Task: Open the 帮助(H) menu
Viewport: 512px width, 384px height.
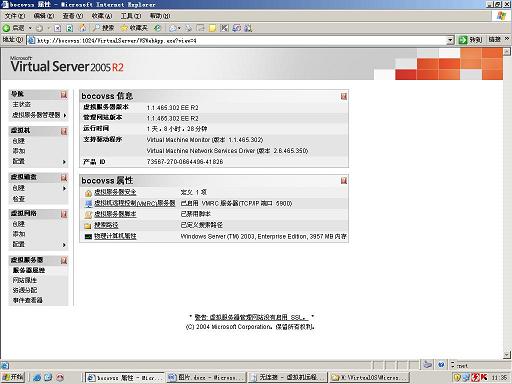Action: pos(160,16)
